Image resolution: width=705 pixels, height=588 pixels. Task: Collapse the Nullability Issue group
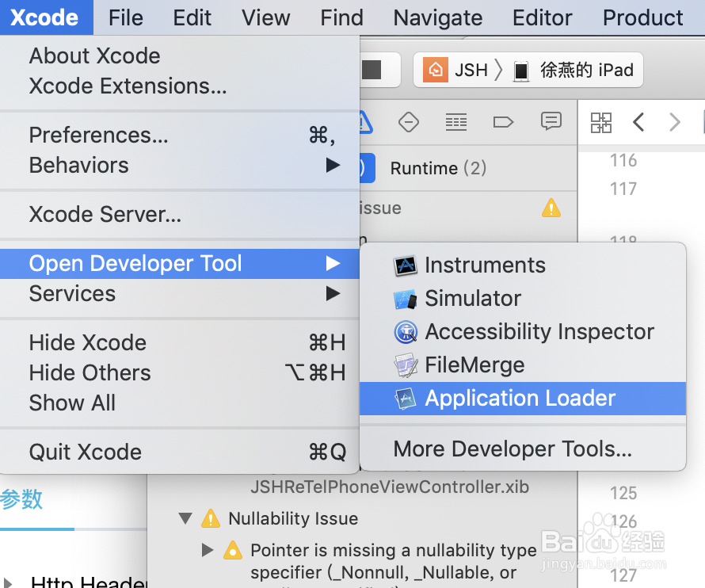click(185, 518)
